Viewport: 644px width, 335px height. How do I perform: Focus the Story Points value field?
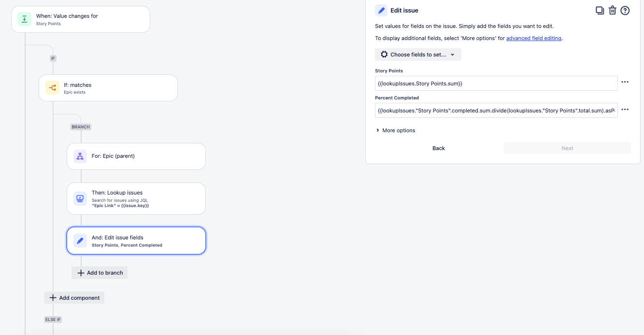tap(496, 83)
